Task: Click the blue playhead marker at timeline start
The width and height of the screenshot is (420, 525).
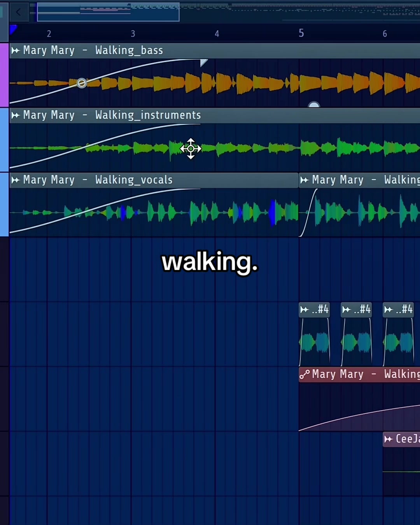Action: 13,29
